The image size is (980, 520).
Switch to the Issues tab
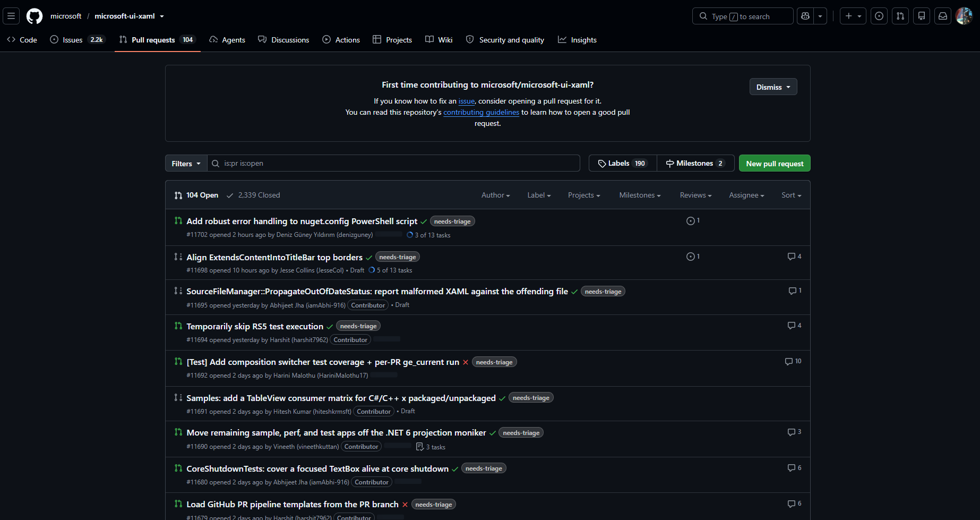(x=78, y=40)
